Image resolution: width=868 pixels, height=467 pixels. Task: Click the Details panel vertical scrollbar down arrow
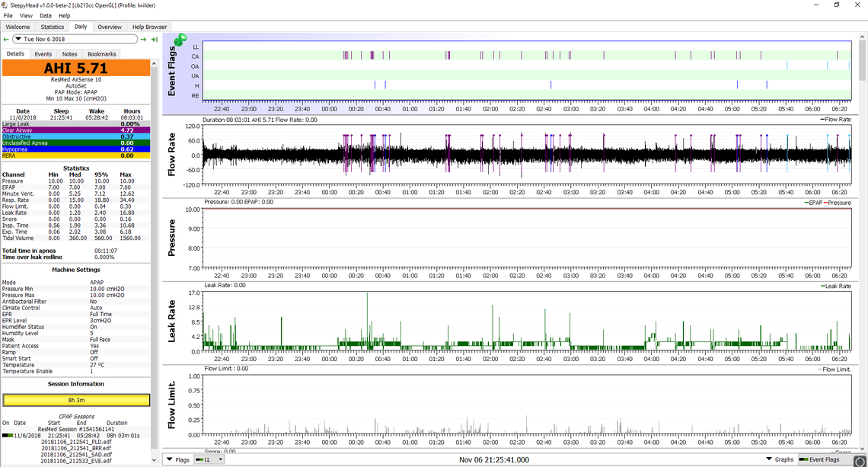155,462
